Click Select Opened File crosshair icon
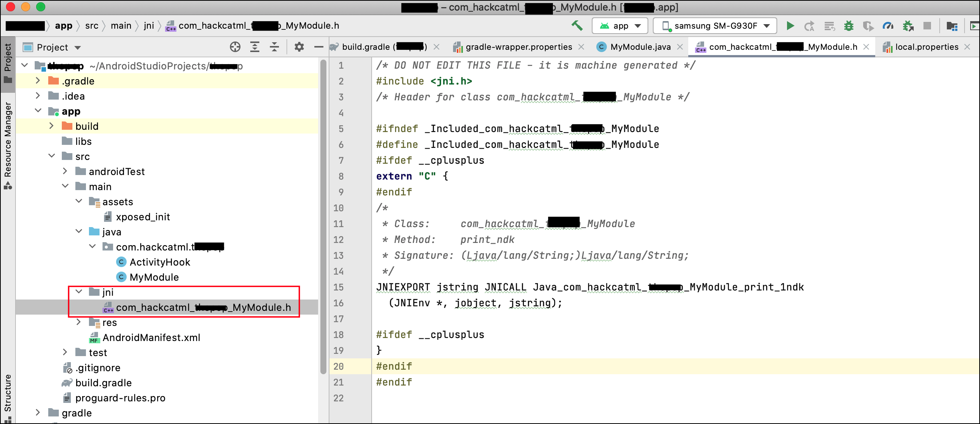The image size is (980, 424). click(x=235, y=47)
